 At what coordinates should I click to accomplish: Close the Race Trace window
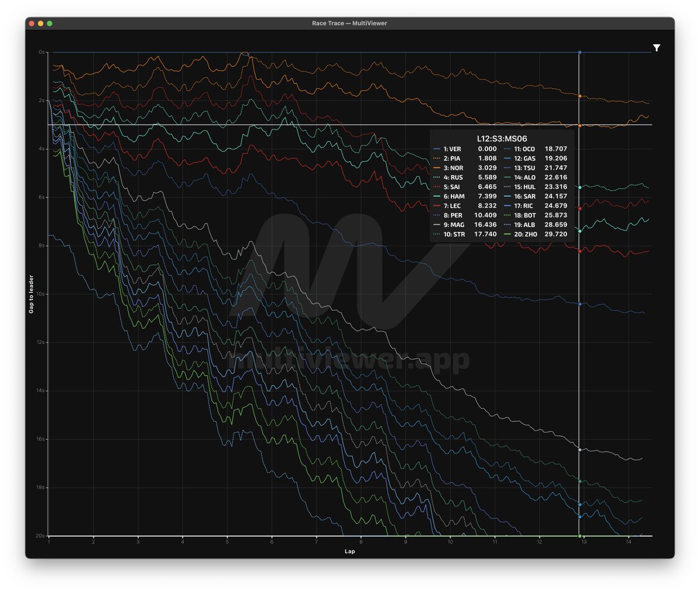click(x=32, y=23)
